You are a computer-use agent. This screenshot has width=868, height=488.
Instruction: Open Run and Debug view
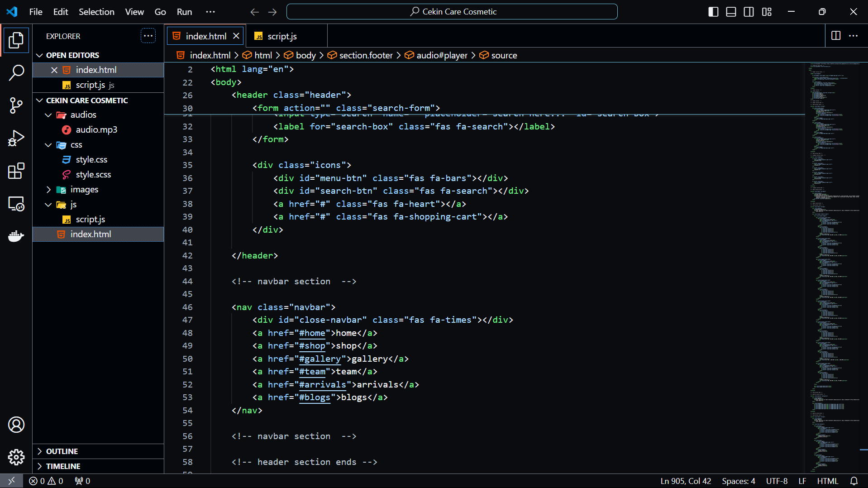point(16,138)
